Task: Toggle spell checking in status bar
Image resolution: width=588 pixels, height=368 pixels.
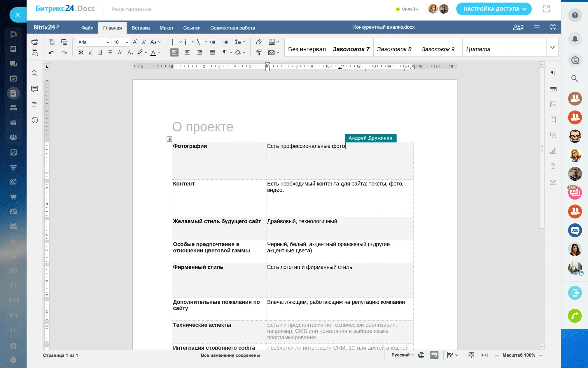Action: [434, 355]
